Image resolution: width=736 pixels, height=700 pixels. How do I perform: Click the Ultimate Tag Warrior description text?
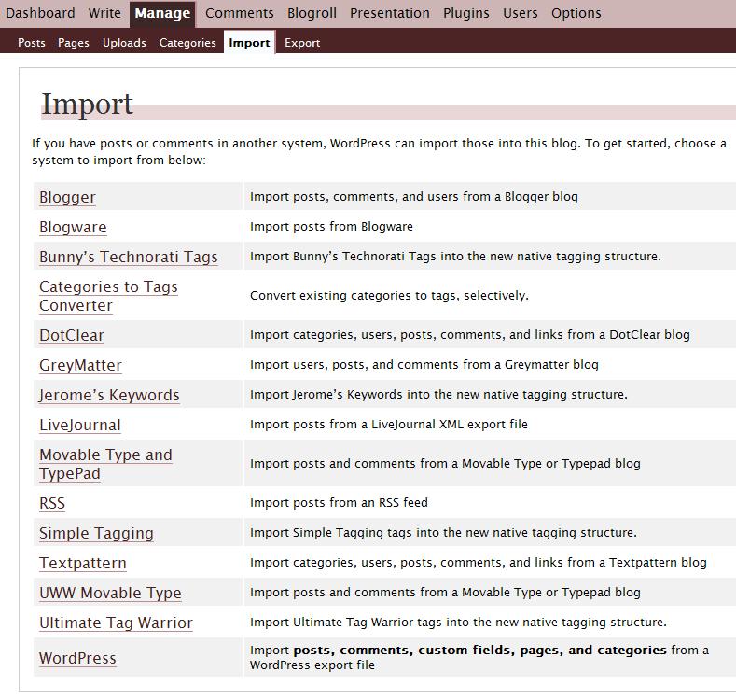click(x=458, y=622)
